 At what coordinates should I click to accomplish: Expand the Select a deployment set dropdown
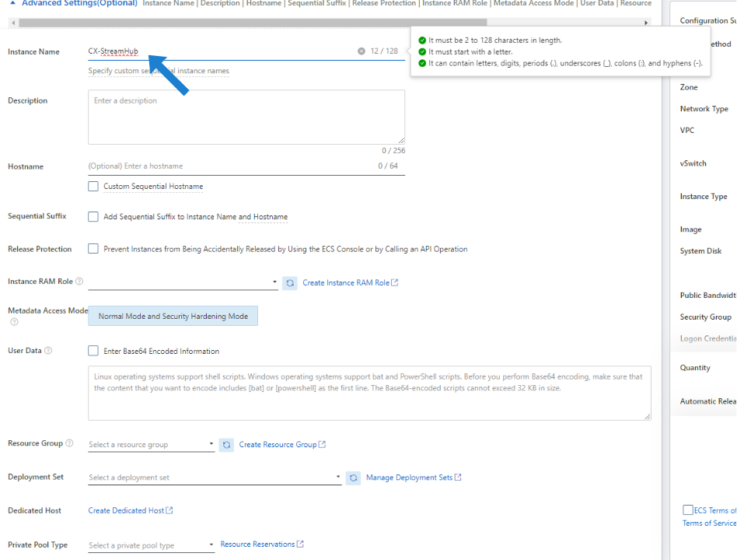[x=215, y=478]
